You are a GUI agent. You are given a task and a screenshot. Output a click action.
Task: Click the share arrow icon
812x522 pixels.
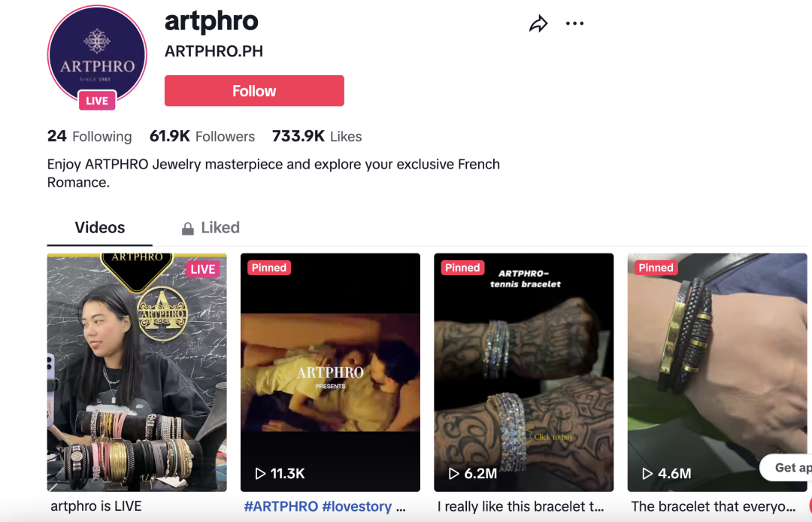[538, 24]
